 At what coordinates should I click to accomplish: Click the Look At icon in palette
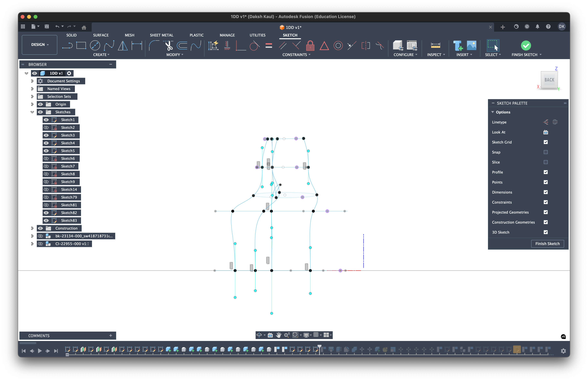546,132
